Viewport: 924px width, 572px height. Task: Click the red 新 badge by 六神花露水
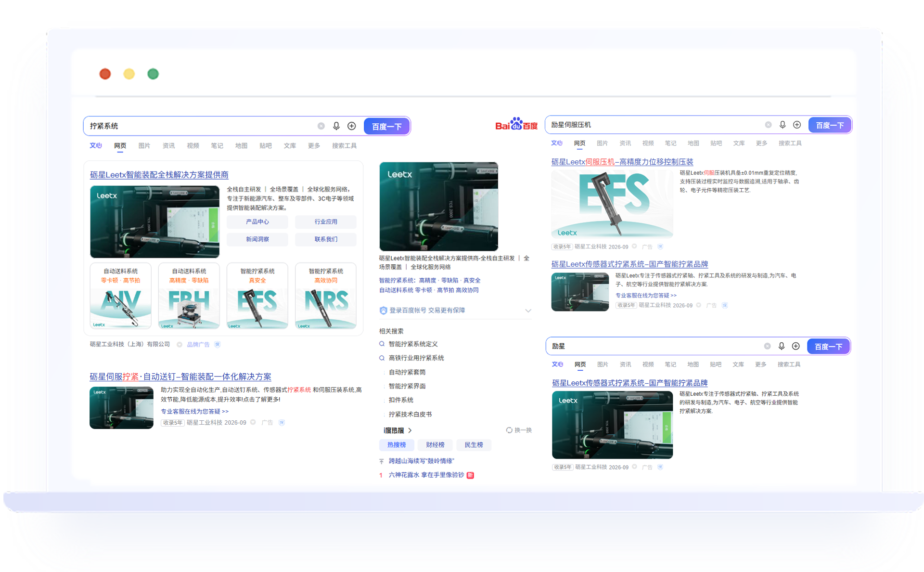click(470, 475)
